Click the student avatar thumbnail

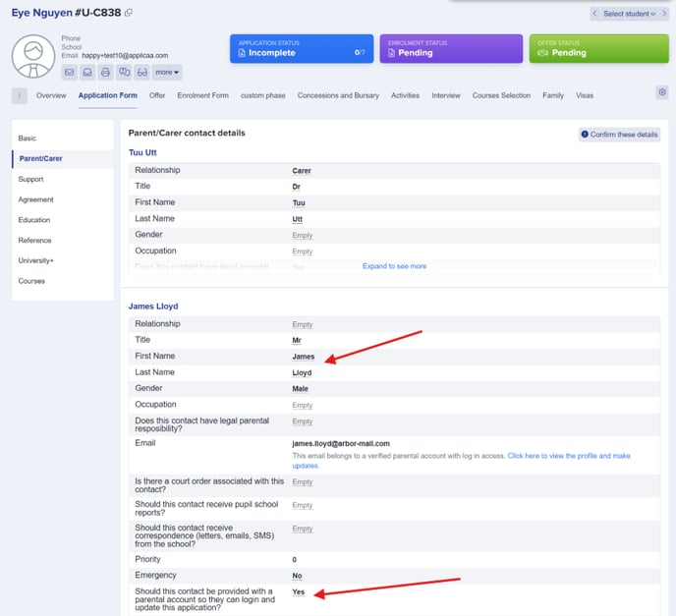(33, 56)
